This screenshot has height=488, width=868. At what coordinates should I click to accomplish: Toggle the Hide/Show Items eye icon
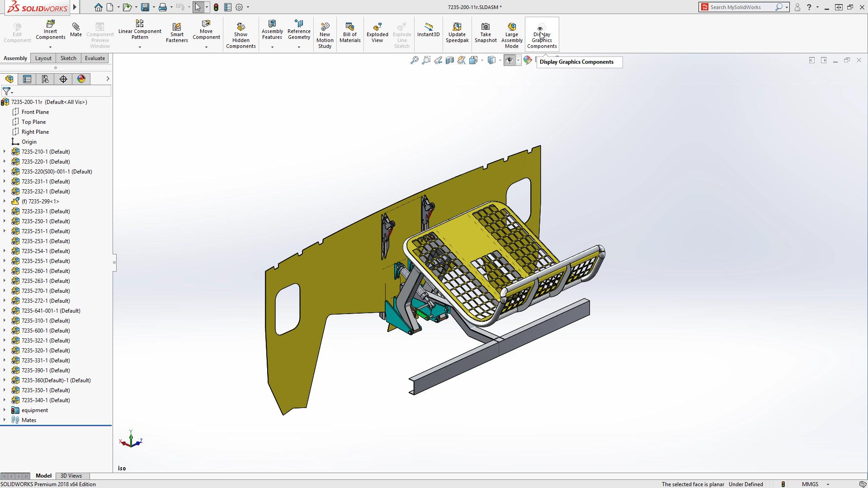pos(509,60)
